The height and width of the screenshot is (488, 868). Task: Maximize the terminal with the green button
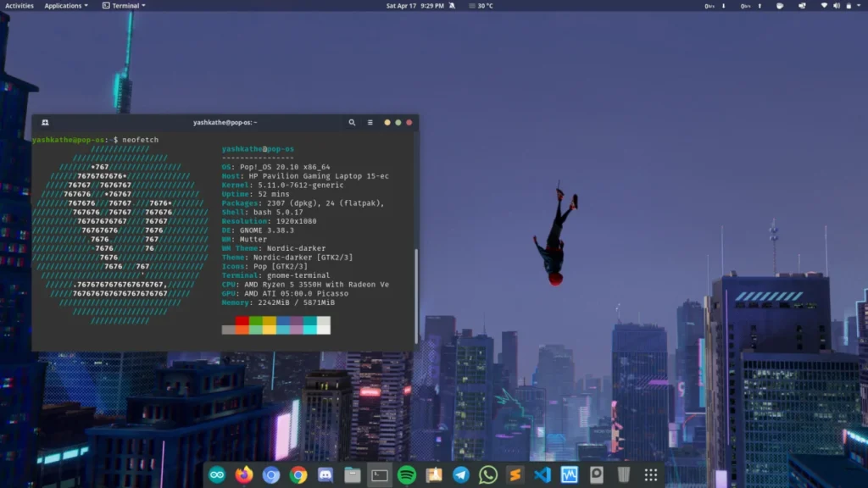(x=398, y=122)
